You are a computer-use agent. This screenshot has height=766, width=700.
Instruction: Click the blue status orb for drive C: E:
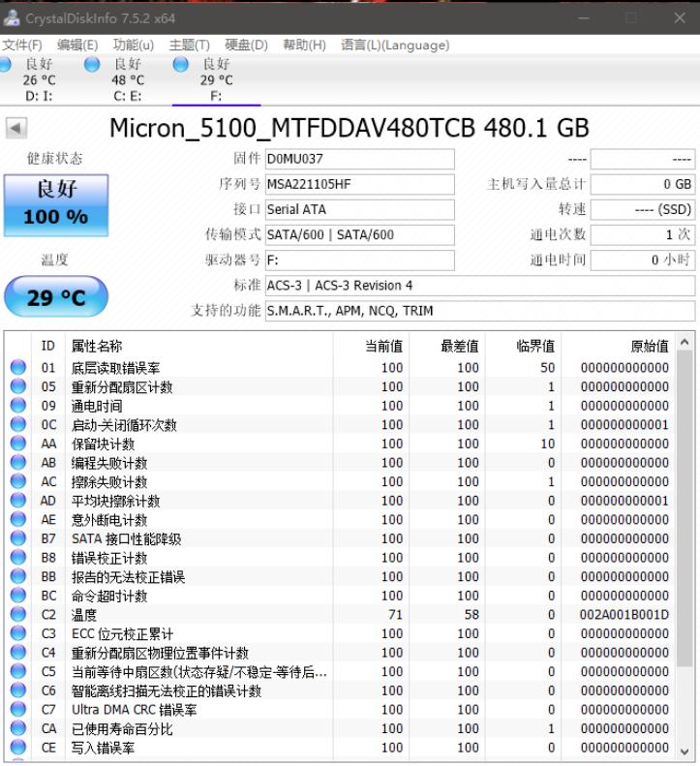tap(92, 64)
